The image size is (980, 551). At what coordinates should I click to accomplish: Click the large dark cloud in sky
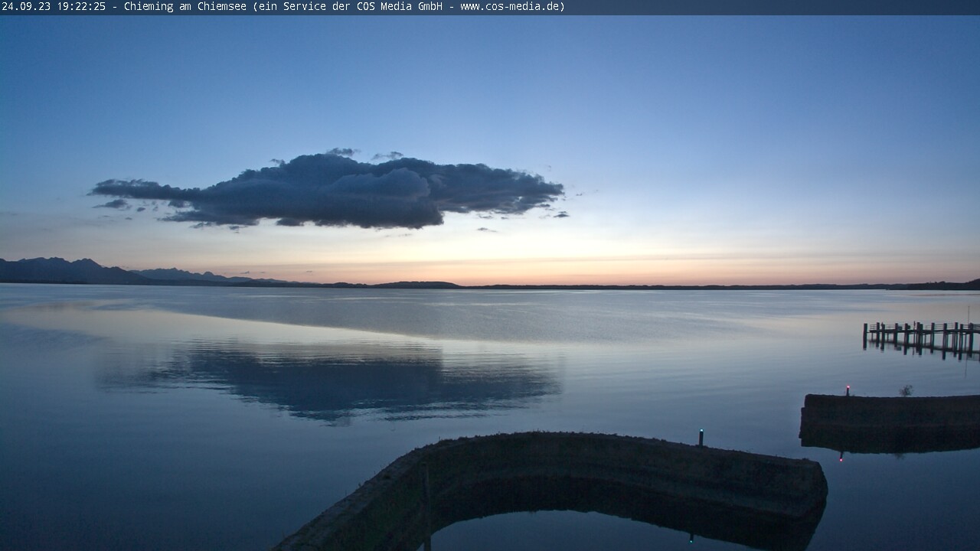[337, 191]
